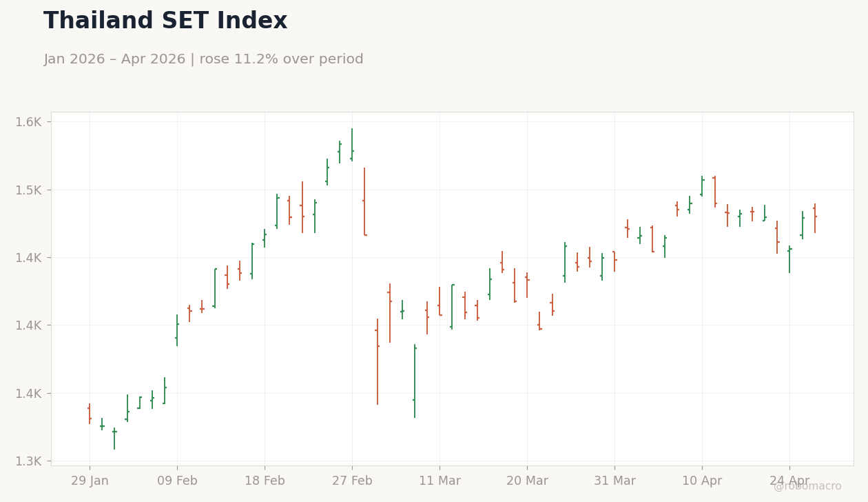The width and height of the screenshot is (868, 502).
Task: Select the last red bar after 24 Apr
Action: pos(815,218)
